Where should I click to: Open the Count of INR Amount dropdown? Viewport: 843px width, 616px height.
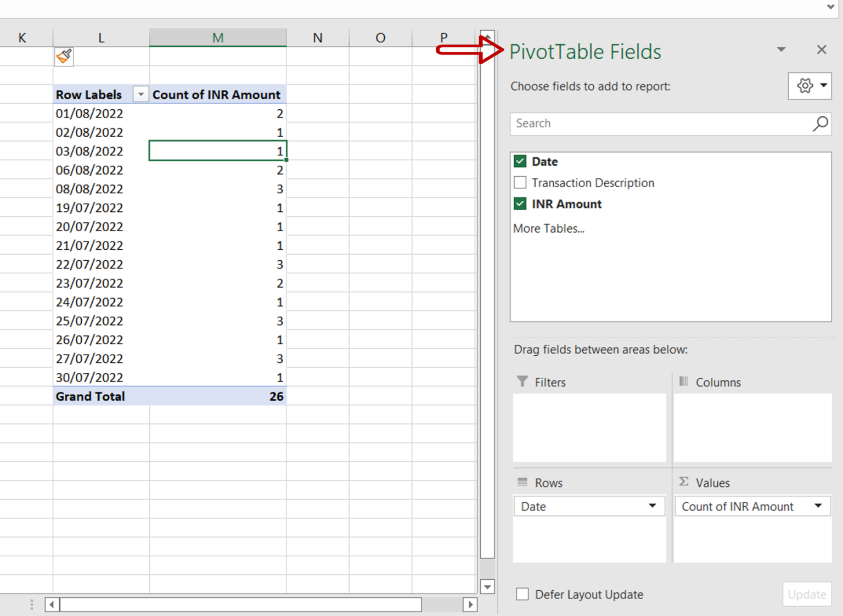818,506
